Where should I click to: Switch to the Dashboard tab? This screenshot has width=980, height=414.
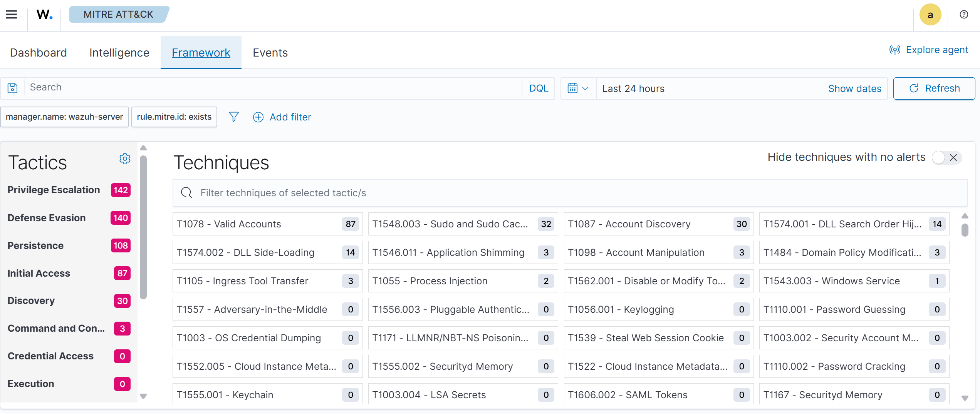[39, 53]
